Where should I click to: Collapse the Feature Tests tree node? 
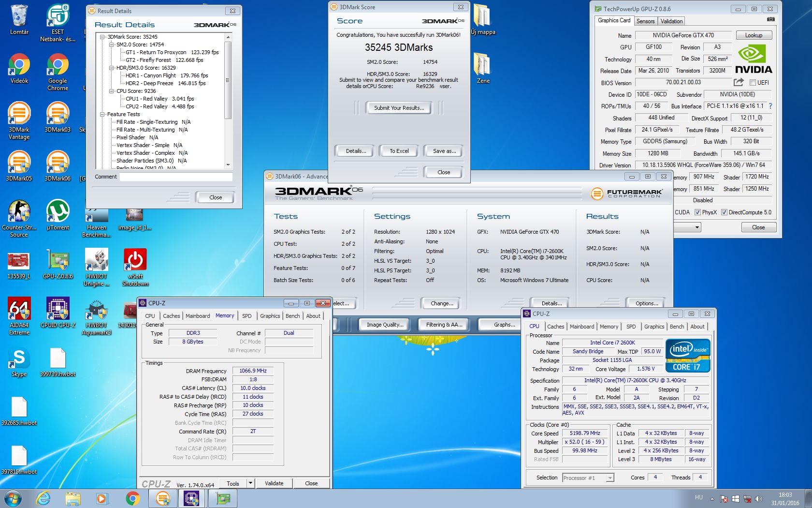point(102,114)
